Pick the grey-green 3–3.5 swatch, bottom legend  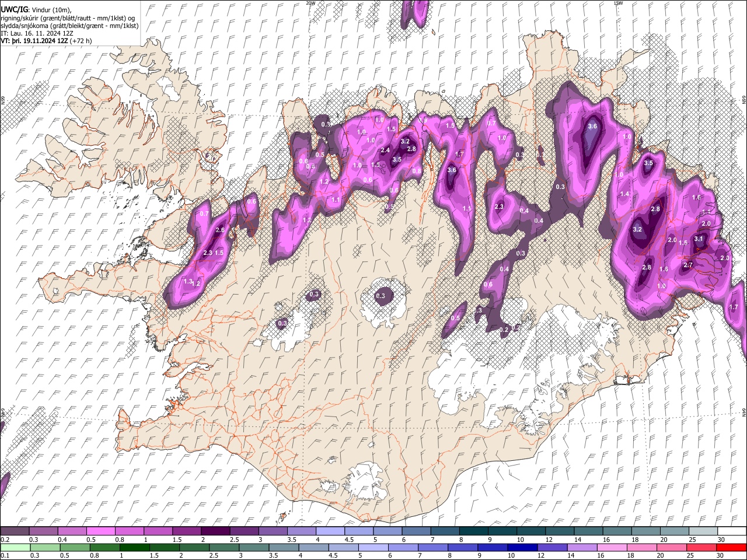tap(254, 547)
